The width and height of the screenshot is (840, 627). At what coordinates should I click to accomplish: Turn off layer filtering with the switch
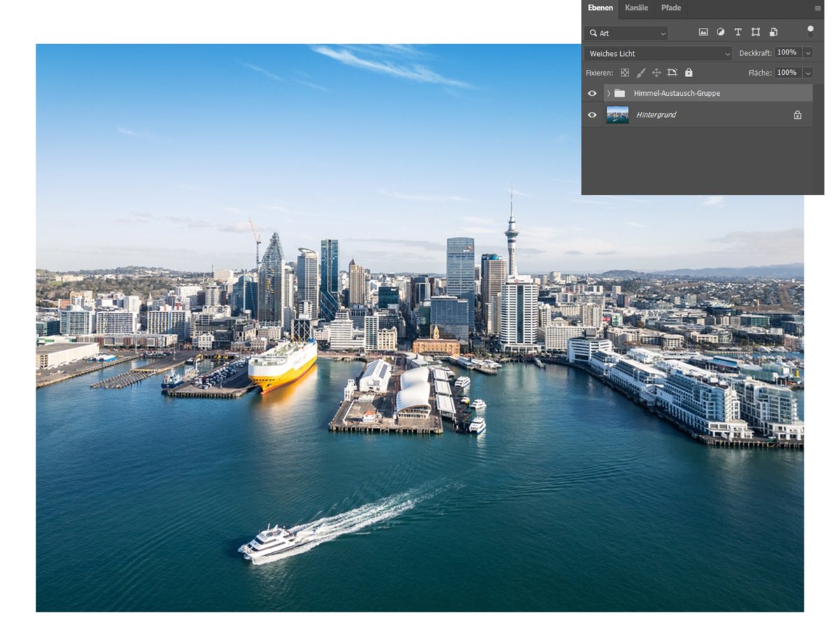(810, 30)
